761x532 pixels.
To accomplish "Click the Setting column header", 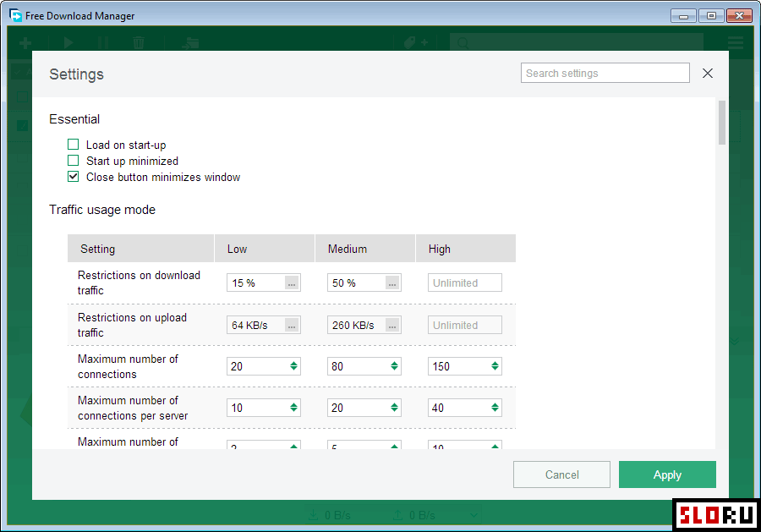I will pyautogui.click(x=140, y=249).
